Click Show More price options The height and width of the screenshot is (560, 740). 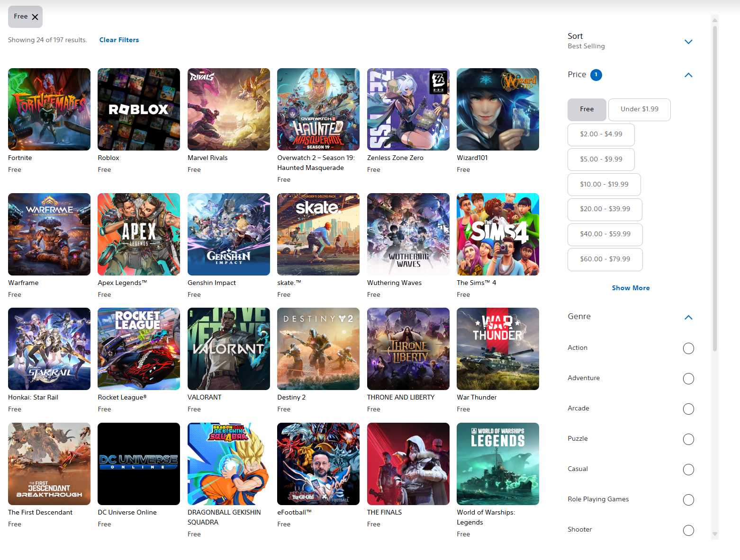pyautogui.click(x=631, y=288)
